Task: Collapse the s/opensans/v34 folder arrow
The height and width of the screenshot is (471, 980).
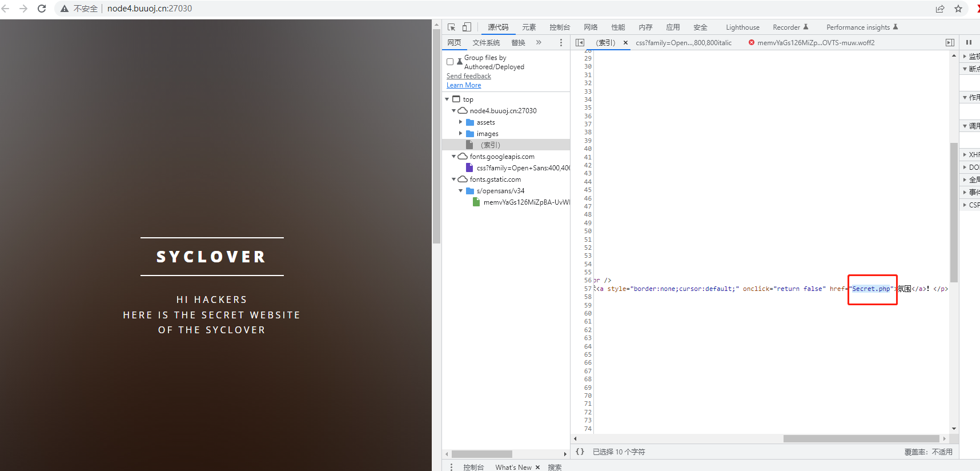Action: click(x=461, y=191)
